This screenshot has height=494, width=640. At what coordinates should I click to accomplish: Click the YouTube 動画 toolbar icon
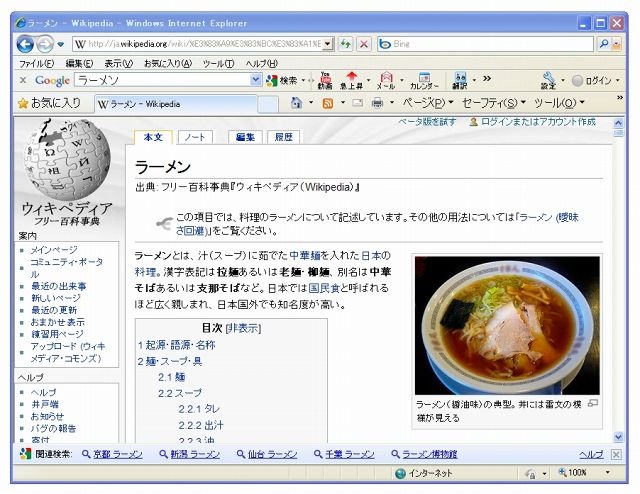click(325, 80)
